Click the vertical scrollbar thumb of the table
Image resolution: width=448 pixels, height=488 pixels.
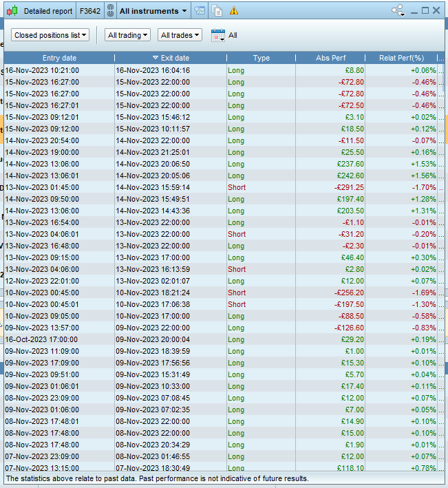tap(443, 76)
